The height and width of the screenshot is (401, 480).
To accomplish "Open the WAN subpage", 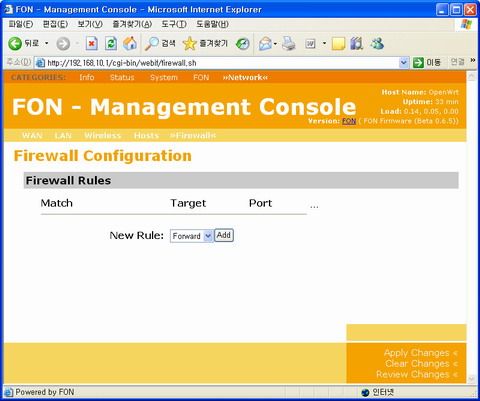I will coord(32,135).
